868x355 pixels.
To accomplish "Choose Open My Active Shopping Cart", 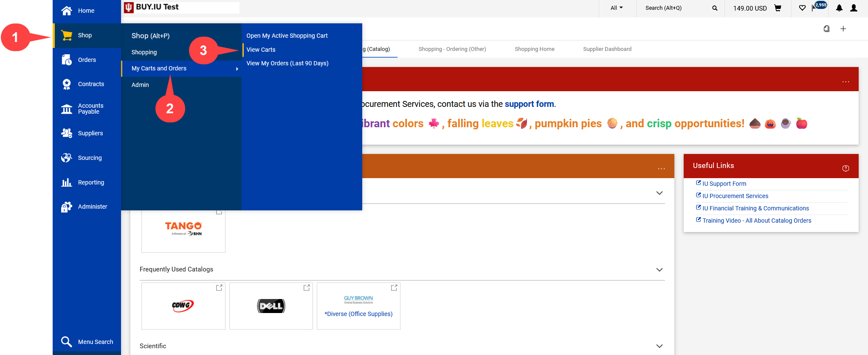I will coord(287,36).
